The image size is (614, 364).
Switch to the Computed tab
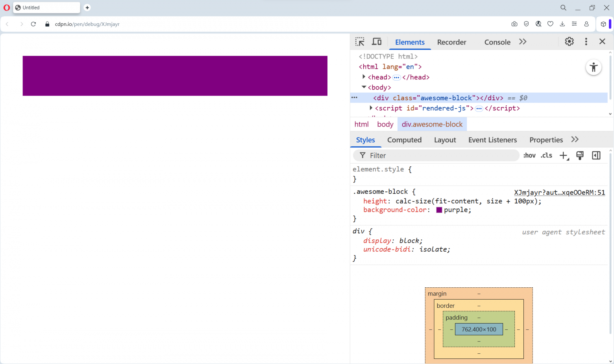(x=405, y=140)
